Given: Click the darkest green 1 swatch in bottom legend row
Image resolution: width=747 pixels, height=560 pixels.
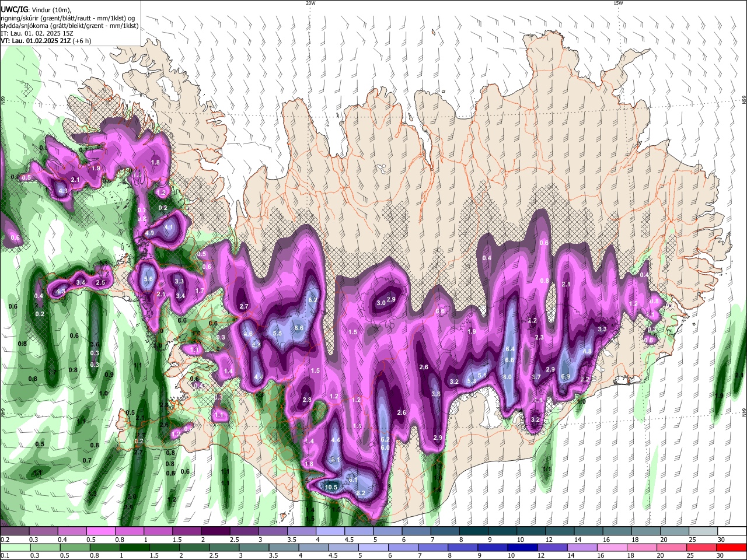Looking at the screenshot, I should tap(134, 548).
